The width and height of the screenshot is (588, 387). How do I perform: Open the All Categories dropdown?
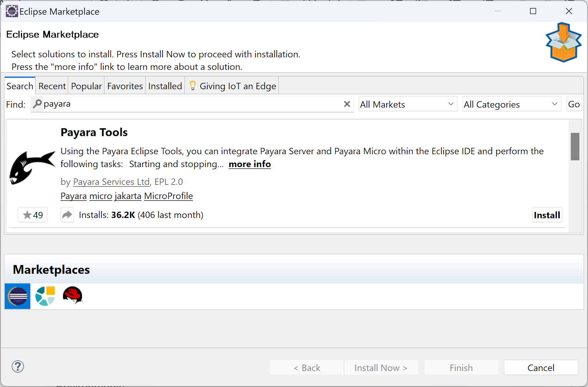click(512, 104)
